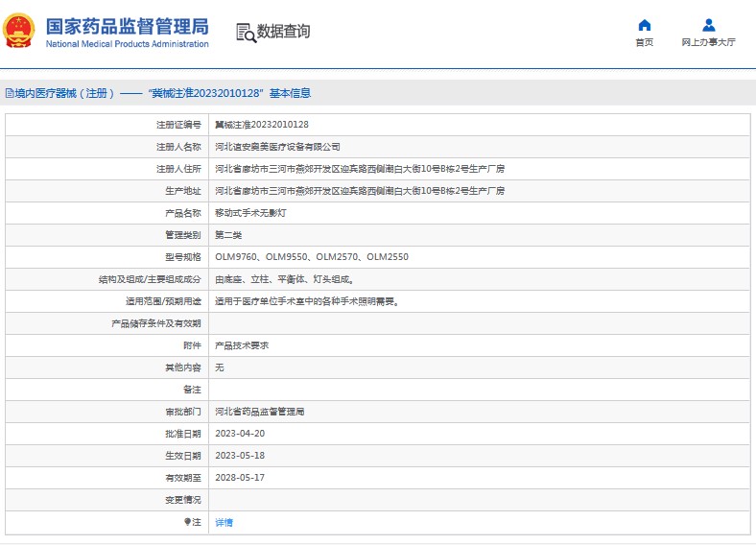
Task: Click the product name 移动式手术无影灯
Action: click(249, 213)
